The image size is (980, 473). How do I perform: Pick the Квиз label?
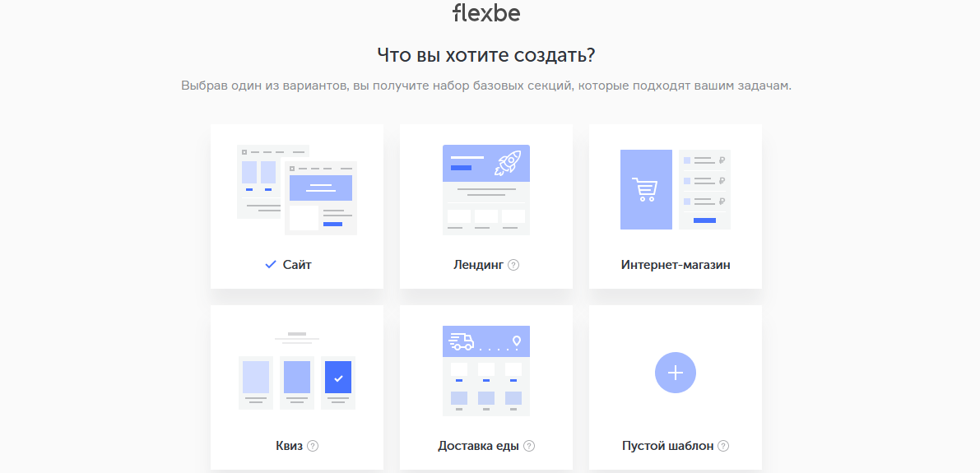click(289, 446)
